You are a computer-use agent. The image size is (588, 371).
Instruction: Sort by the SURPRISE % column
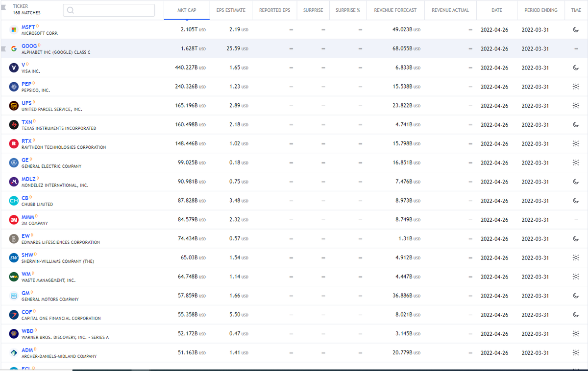pyautogui.click(x=348, y=10)
